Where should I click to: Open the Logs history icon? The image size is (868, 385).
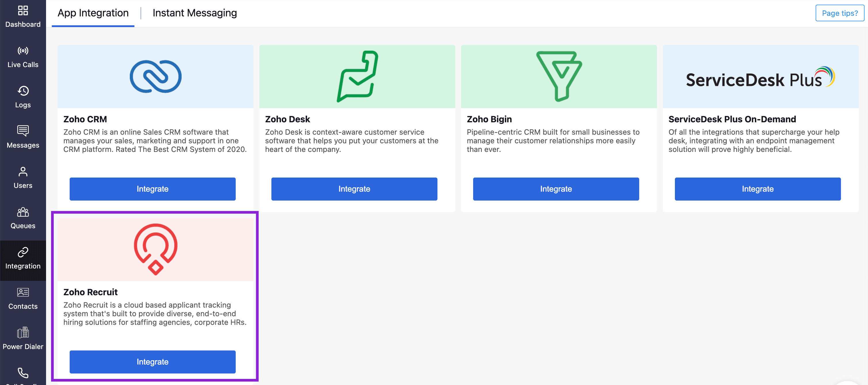coord(23,91)
